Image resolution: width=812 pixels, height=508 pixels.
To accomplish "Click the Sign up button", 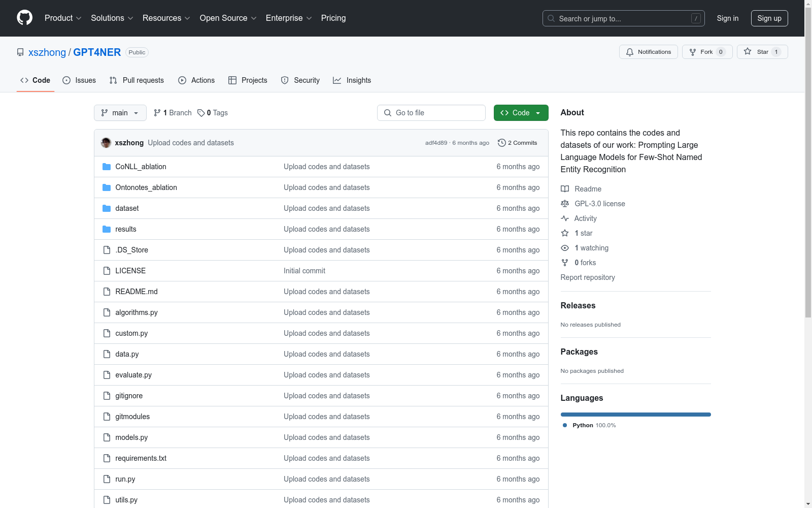I will (x=769, y=18).
